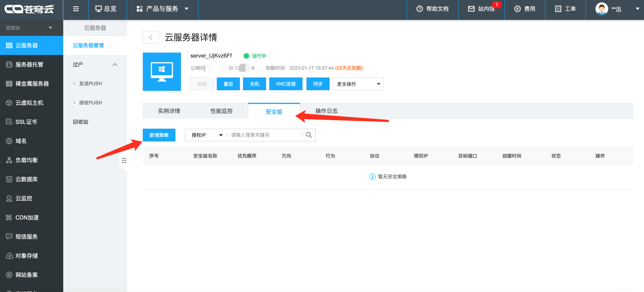This screenshot has width=644, height=292.
Task: Click the 新增策略 button
Action: pos(159,135)
